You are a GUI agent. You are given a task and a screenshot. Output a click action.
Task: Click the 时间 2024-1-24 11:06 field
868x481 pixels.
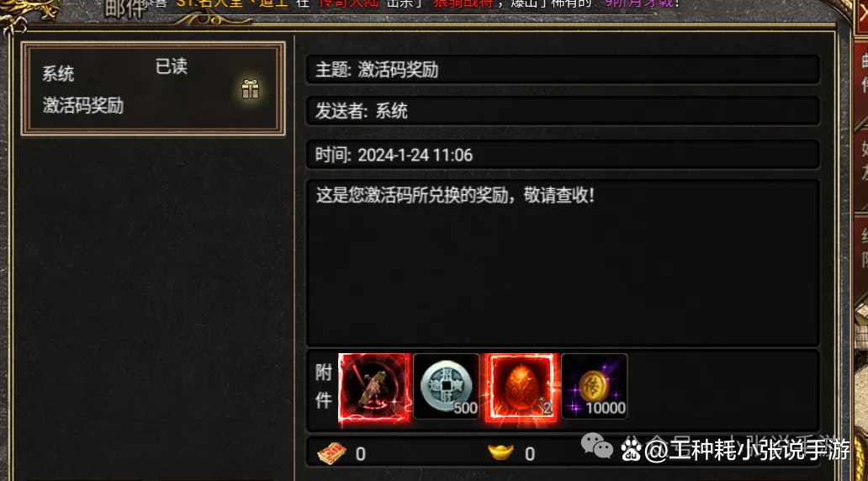[563, 155]
